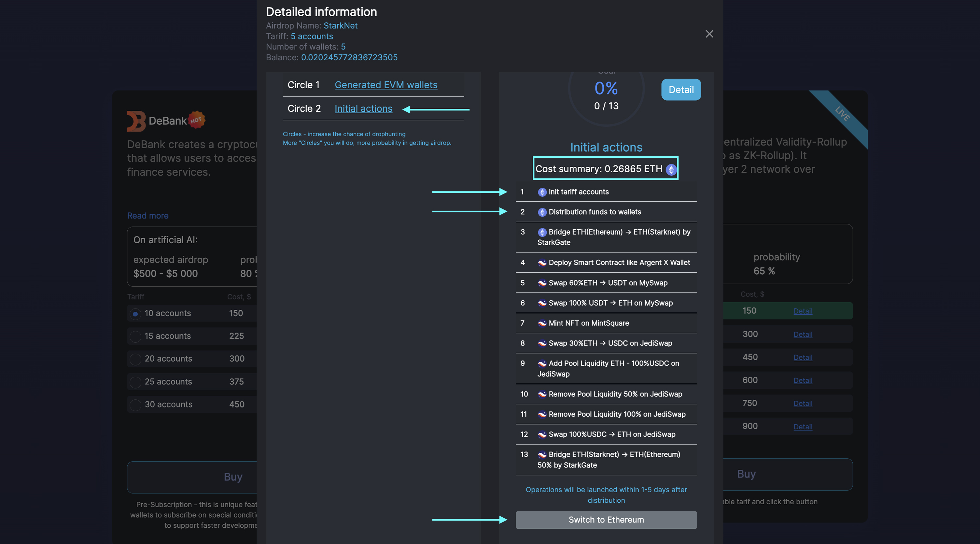Click Ethereum icon on Init tariff accounts
Screen dimensions: 980x544
542,192
